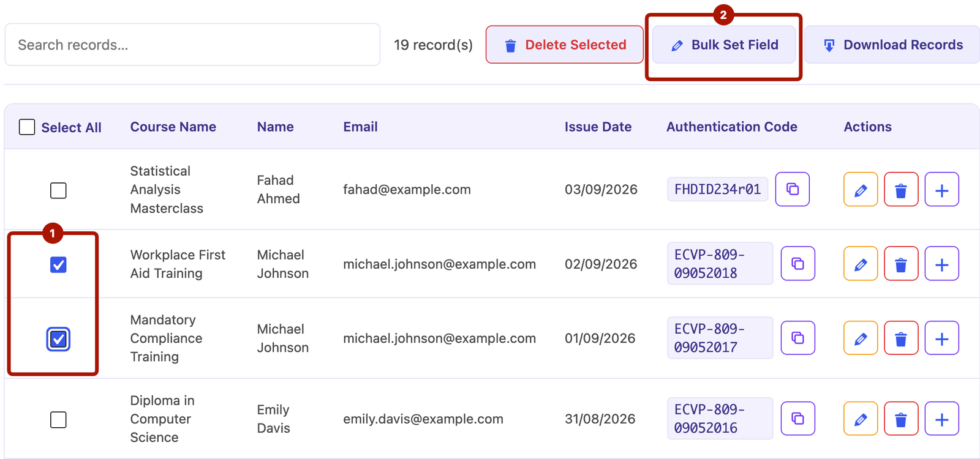Click plus icon on Emily Davis's row
Screen dimensions: 980x459
click(x=941, y=419)
